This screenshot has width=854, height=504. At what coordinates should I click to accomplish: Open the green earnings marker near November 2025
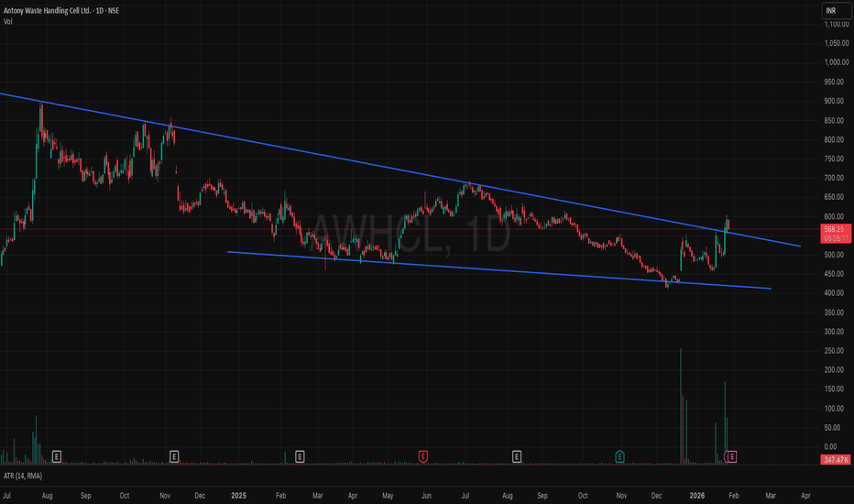tap(619, 456)
